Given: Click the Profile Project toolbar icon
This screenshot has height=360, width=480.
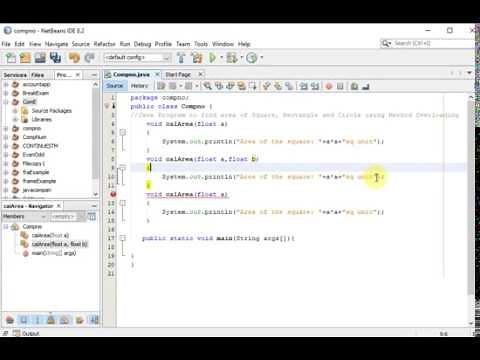Looking at the screenshot, I should pos(252,58).
